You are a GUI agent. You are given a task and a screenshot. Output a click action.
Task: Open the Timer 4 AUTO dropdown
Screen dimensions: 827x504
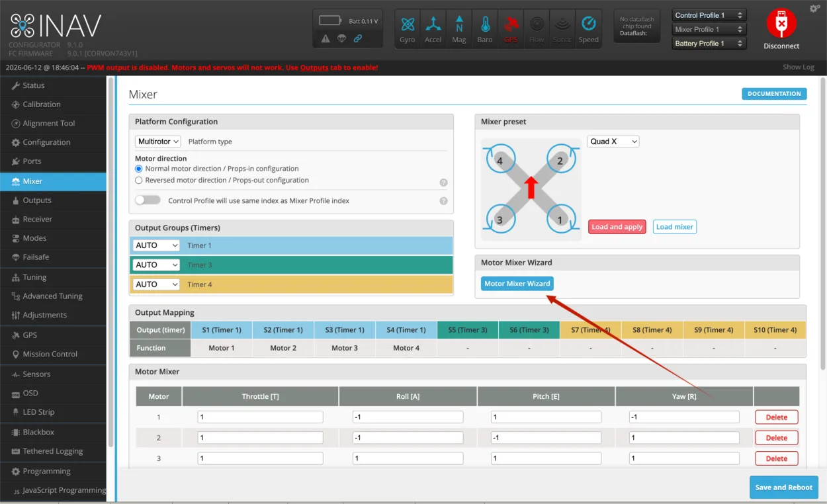156,284
